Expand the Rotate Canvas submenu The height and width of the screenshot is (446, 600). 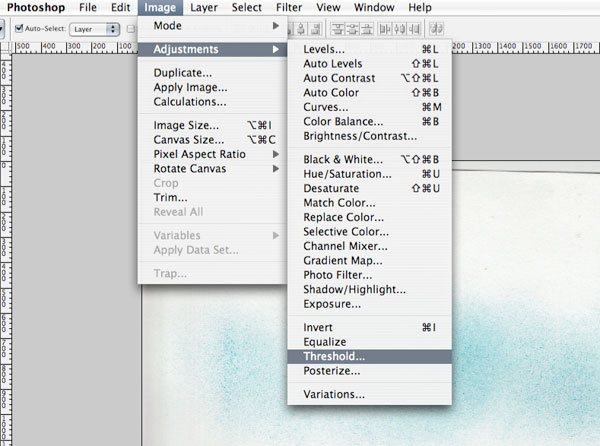click(x=212, y=169)
